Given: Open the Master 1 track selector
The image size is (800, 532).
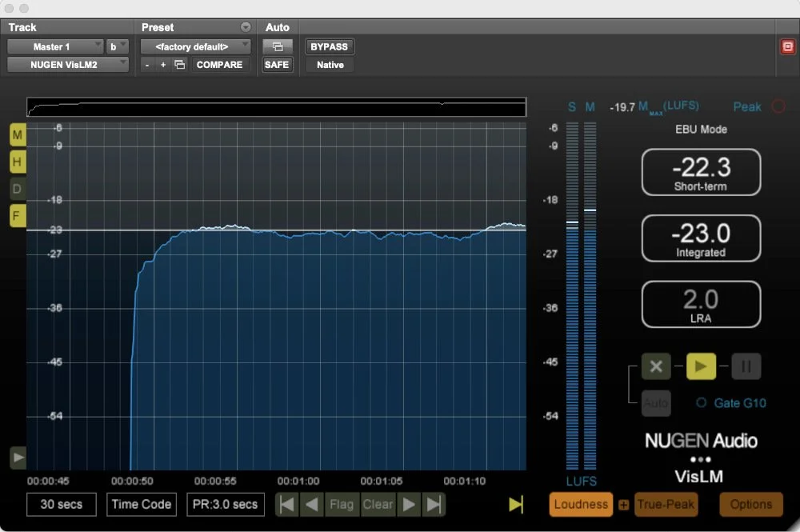Looking at the screenshot, I should pos(56,46).
